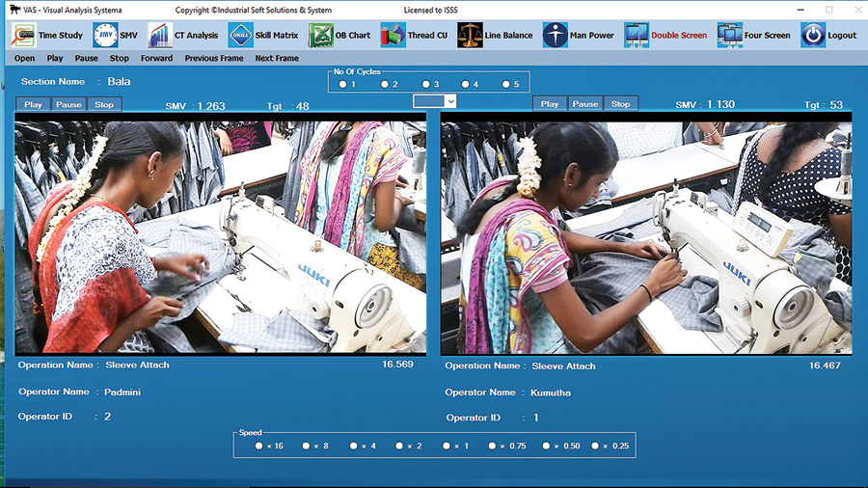Go to Previous Frame
Screen dimensions: 868x488
click(214, 58)
